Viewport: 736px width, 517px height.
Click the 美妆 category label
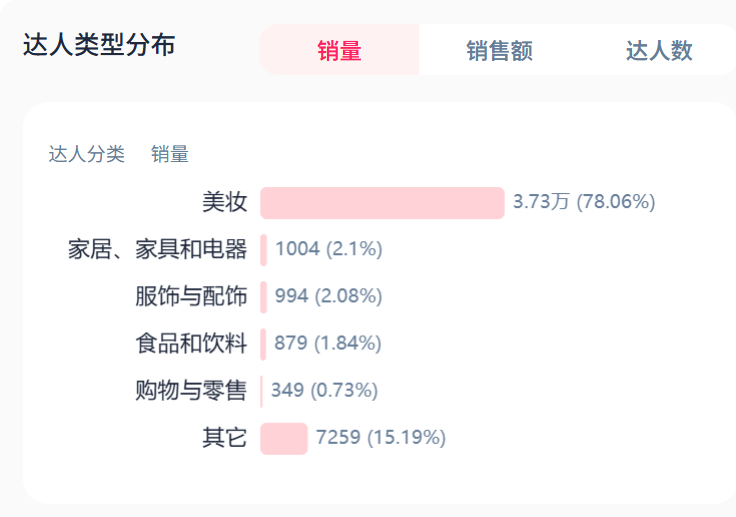[224, 202]
